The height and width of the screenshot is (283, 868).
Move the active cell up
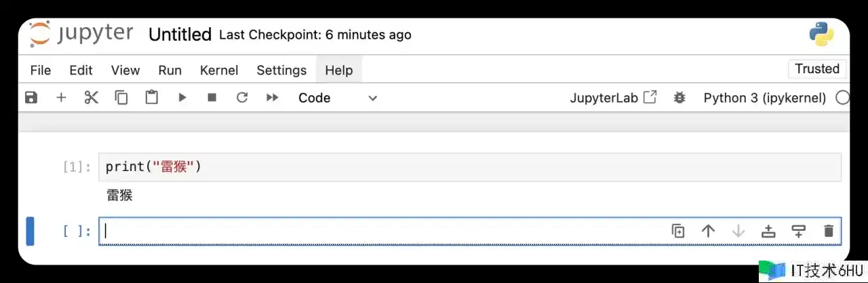coord(708,231)
